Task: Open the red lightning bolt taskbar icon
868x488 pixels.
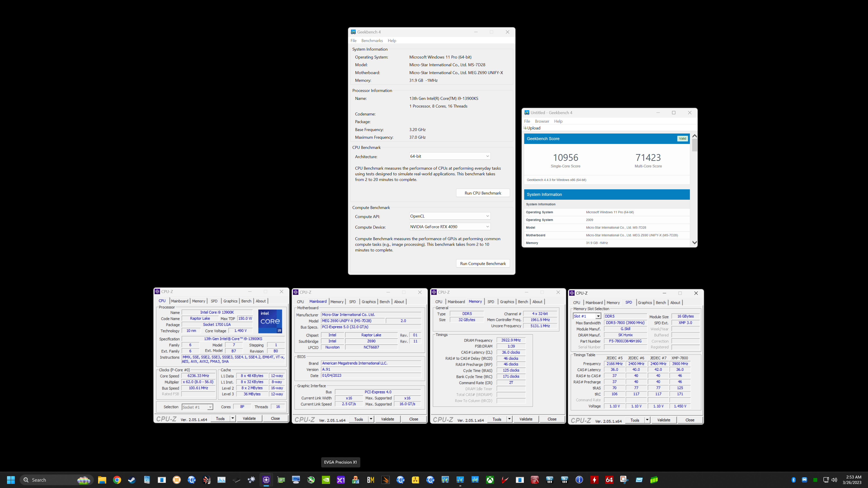Action: pos(594,480)
